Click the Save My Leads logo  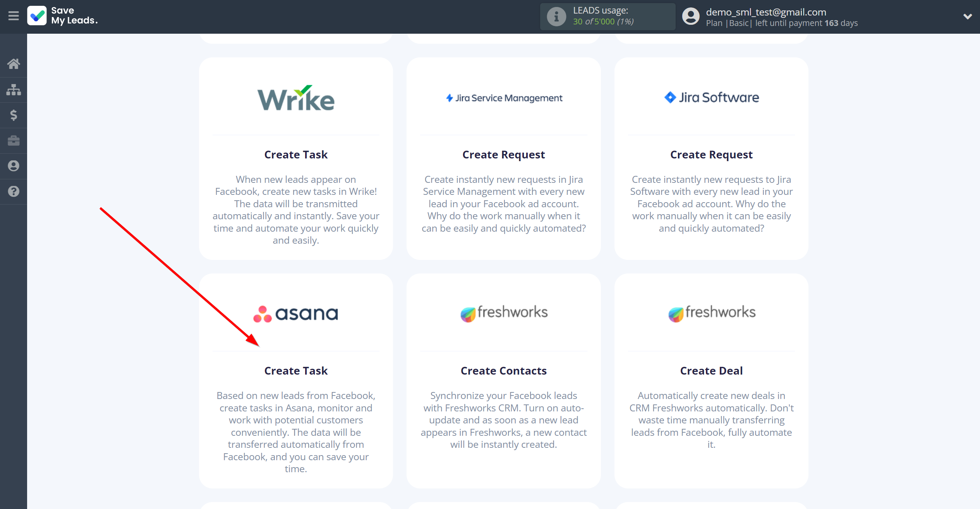click(x=63, y=16)
